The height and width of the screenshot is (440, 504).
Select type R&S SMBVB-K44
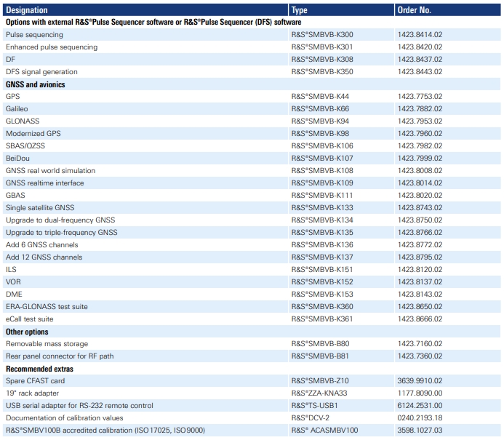pos(320,97)
